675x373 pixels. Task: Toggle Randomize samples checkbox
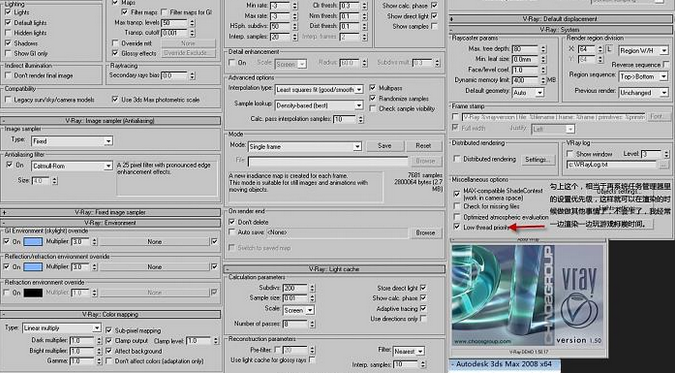[373, 98]
